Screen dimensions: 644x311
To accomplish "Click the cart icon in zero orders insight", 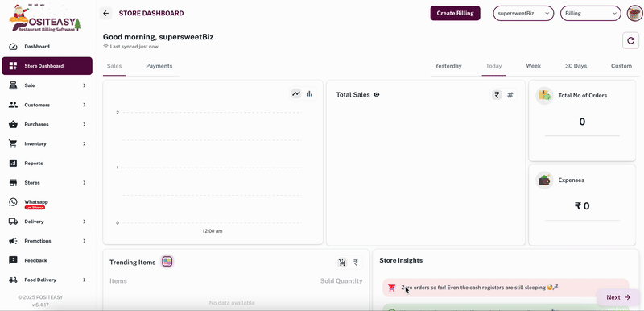I will [391, 287].
